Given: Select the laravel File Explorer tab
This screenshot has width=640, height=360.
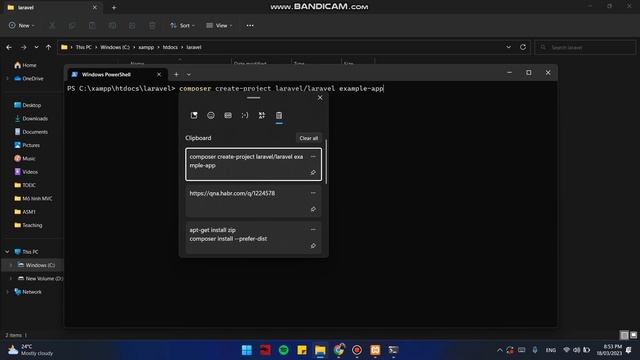Looking at the screenshot, I should [51, 7].
